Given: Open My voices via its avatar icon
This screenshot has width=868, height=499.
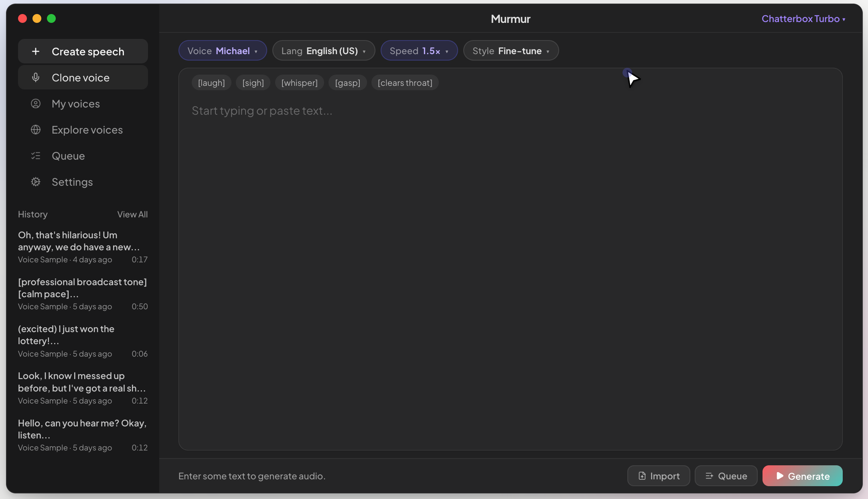Looking at the screenshot, I should coord(36,103).
